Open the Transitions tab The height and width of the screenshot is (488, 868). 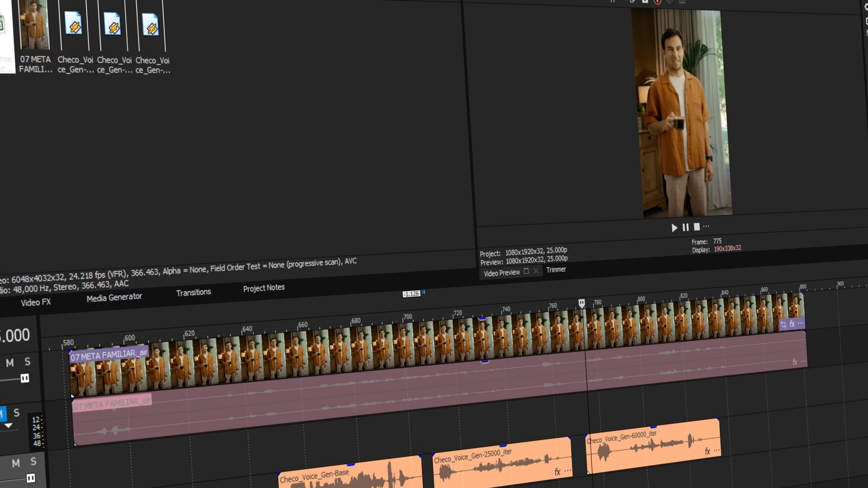click(193, 292)
